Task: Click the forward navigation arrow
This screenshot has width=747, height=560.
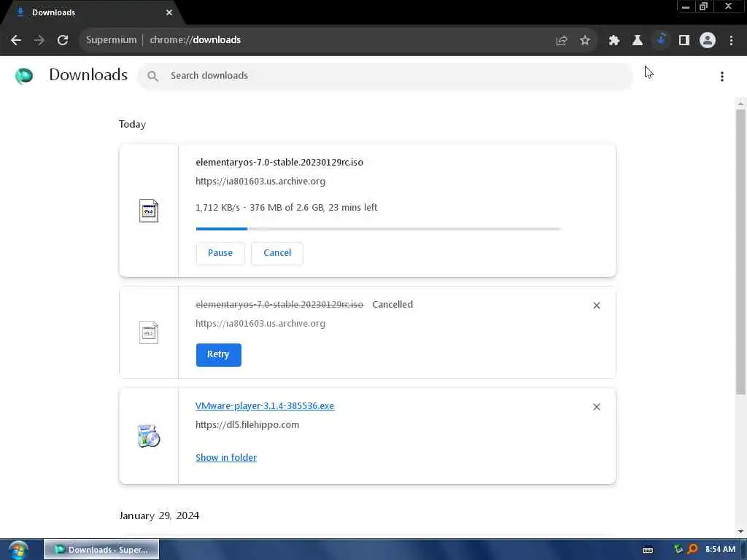Action: coord(39,40)
